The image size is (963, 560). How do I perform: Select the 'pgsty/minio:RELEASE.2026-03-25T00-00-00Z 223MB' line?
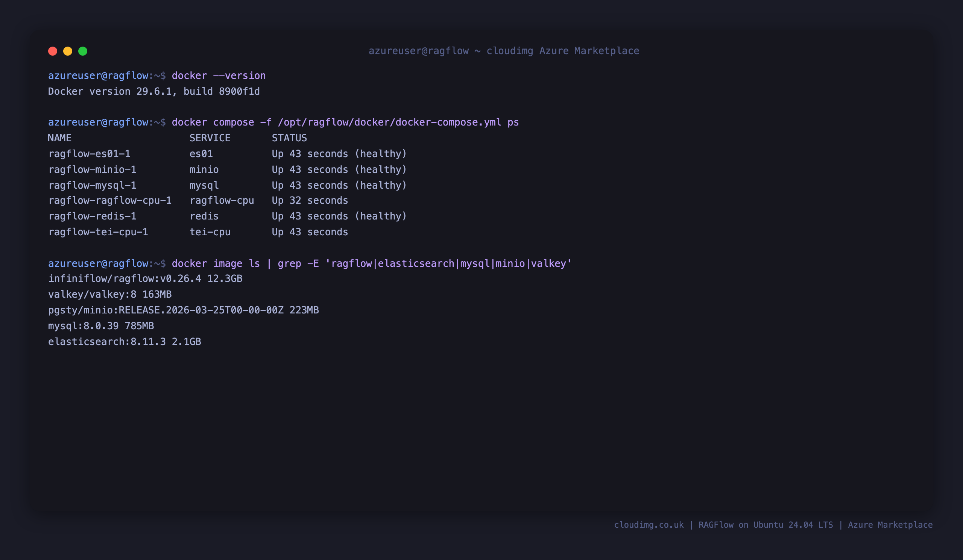[x=184, y=310]
